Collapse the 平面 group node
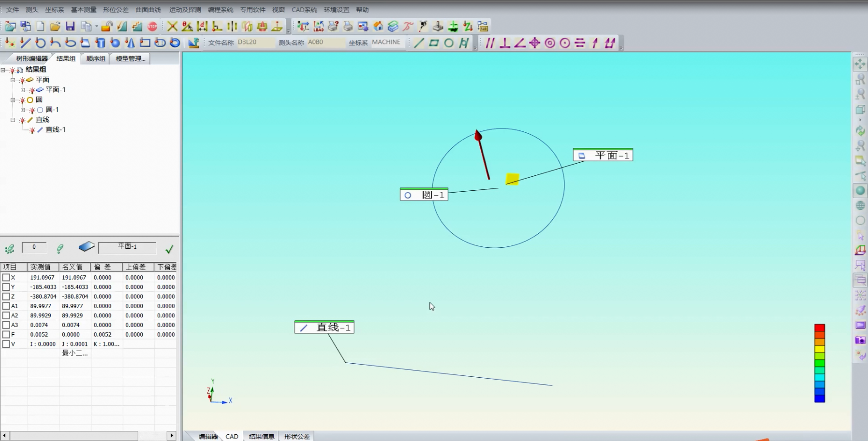The image size is (868, 441). [x=13, y=80]
